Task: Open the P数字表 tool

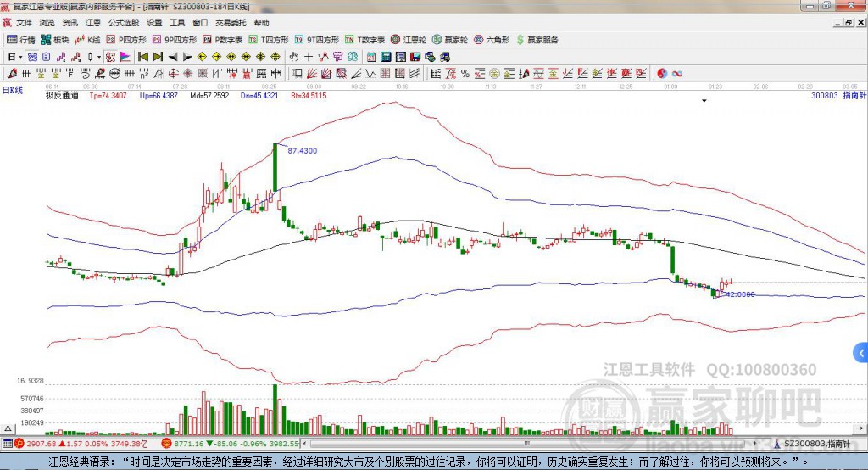Action: pos(223,40)
